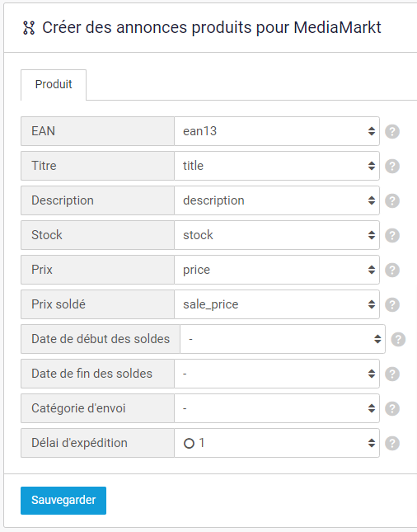
Task: Switch to the Produit tab
Action: tap(54, 84)
